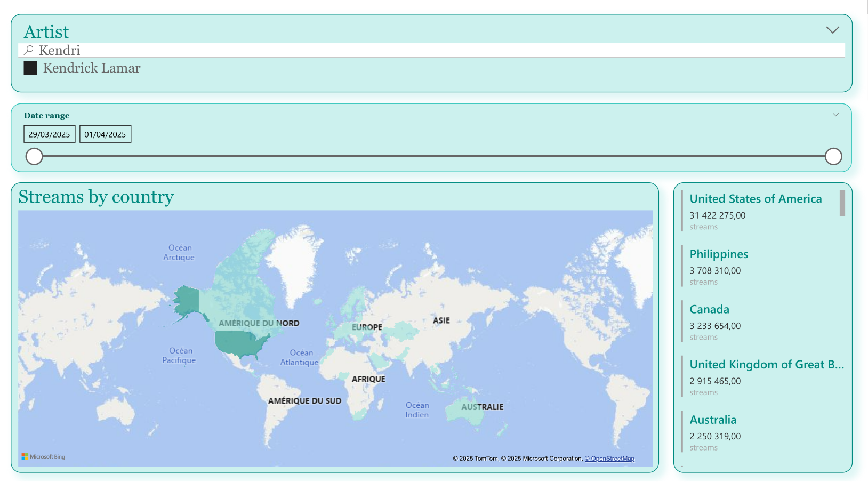Click the end date field 01/04/2025
Image resolution: width=868 pixels, height=490 pixels.
105,134
